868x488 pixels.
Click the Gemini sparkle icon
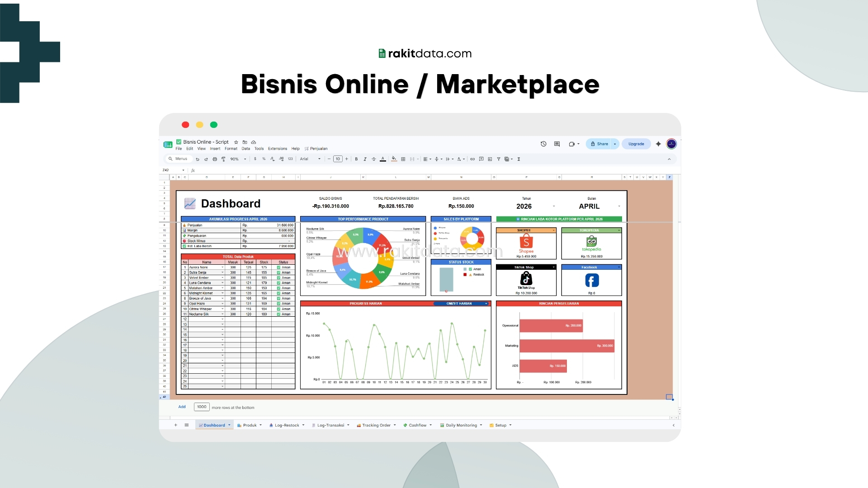(x=658, y=144)
